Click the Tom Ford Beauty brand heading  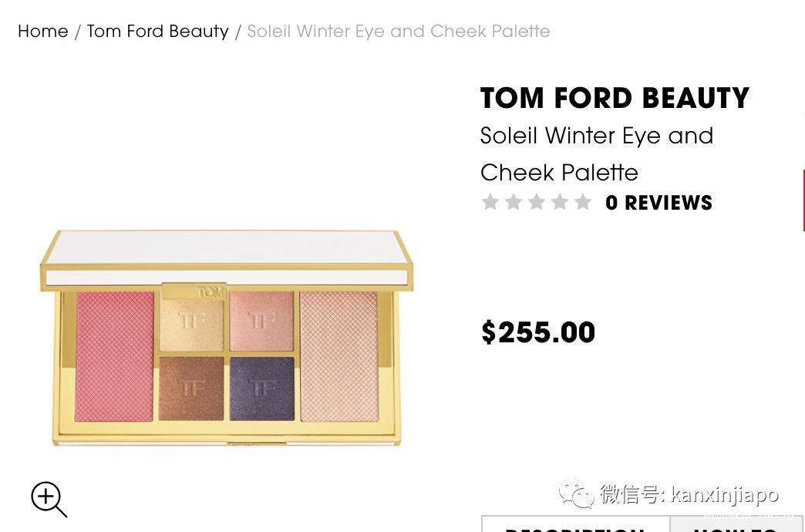pyautogui.click(x=615, y=98)
